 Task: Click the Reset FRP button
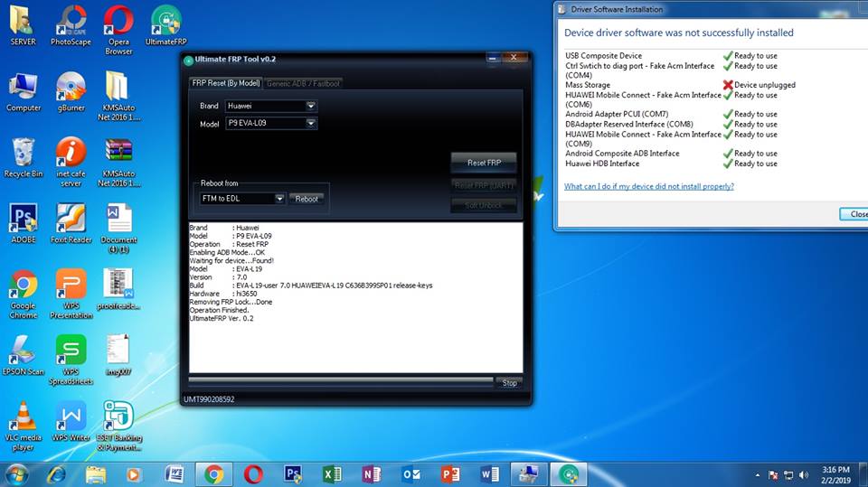(484, 163)
